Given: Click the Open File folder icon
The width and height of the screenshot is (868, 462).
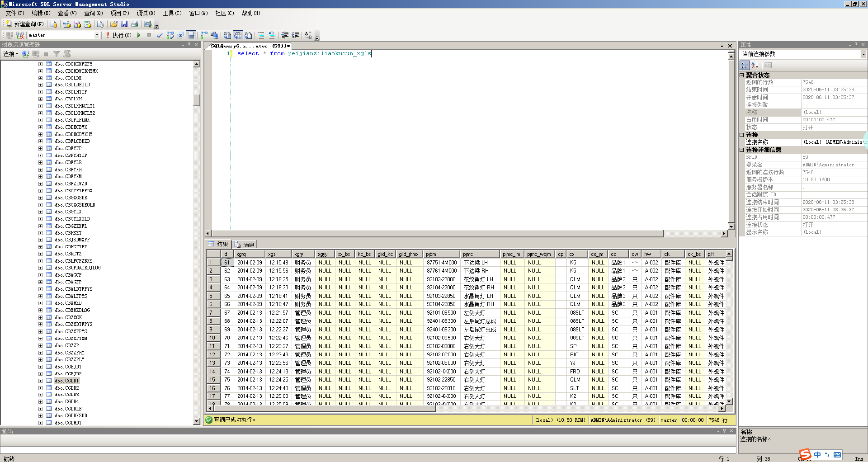Looking at the screenshot, I should (114, 24).
